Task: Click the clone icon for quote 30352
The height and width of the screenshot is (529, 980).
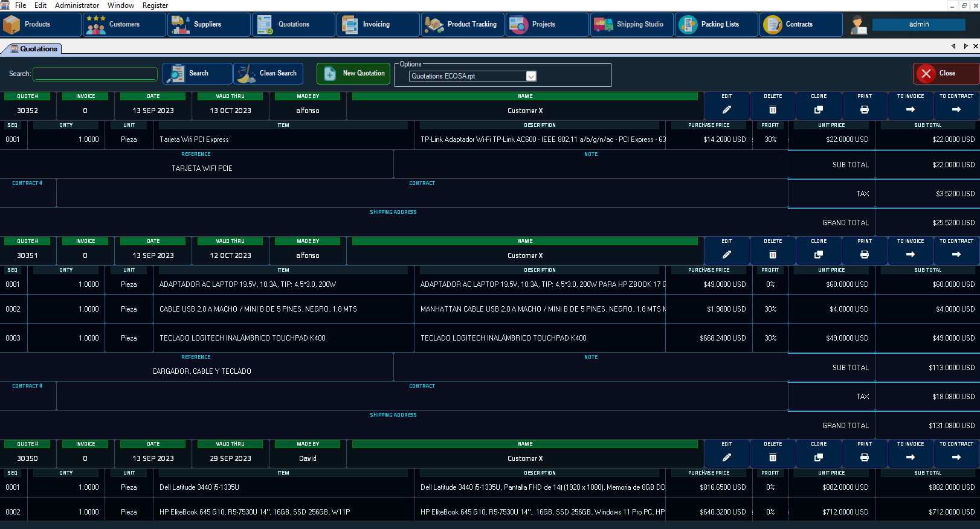Action: [x=818, y=109]
